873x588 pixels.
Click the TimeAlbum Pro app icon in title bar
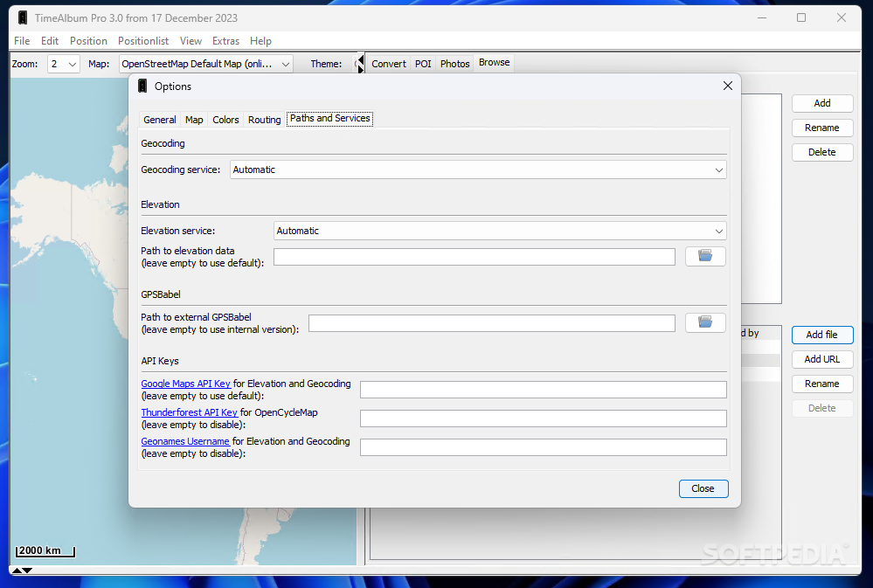pos(22,17)
